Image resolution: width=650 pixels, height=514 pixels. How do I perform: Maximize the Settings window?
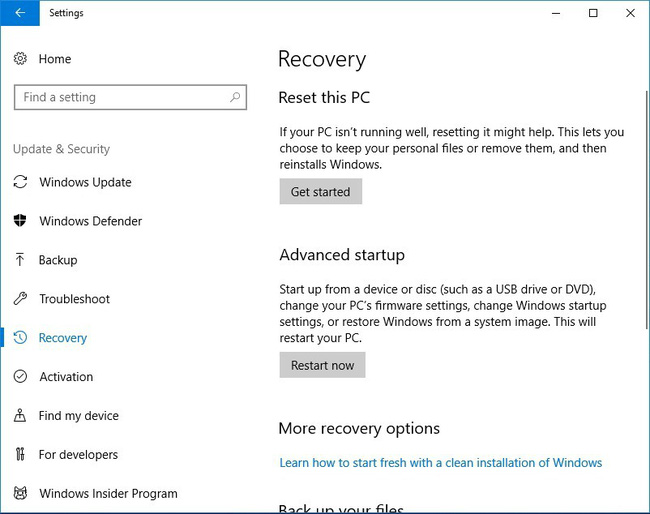pos(593,13)
